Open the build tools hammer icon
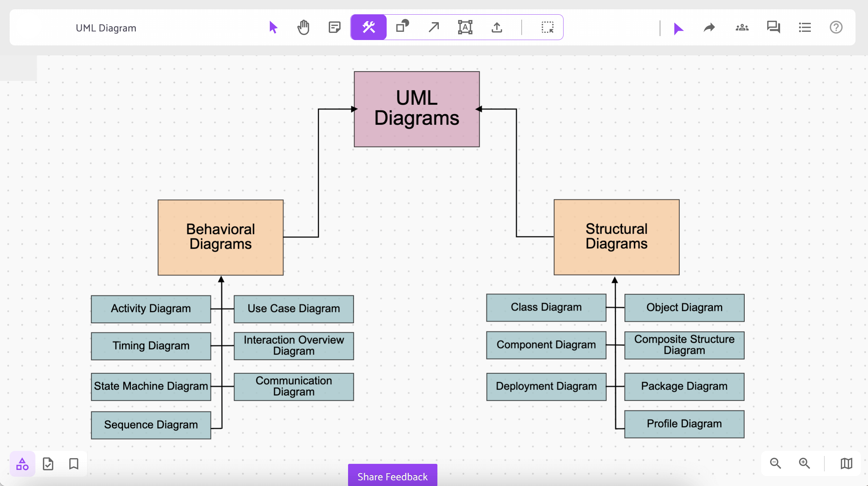 [x=368, y=28]
